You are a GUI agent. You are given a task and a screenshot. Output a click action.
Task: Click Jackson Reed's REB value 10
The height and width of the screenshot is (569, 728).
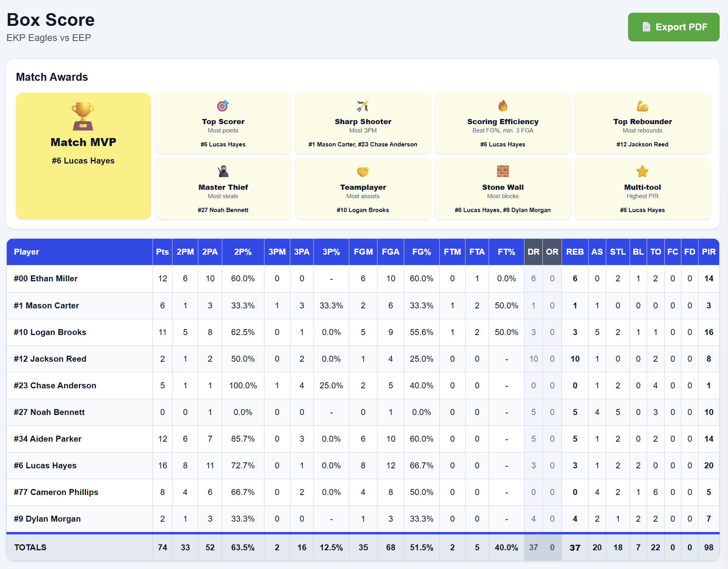click(575, 359)
